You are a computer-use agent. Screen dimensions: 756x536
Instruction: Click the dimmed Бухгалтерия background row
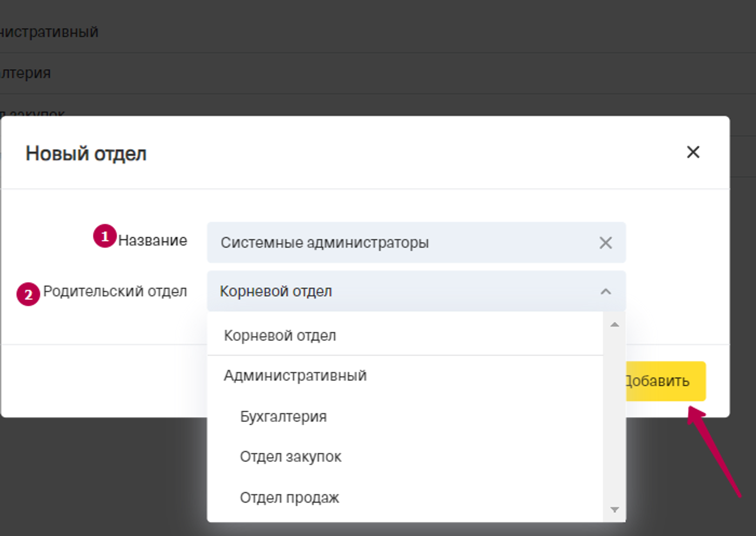point(26,73)
